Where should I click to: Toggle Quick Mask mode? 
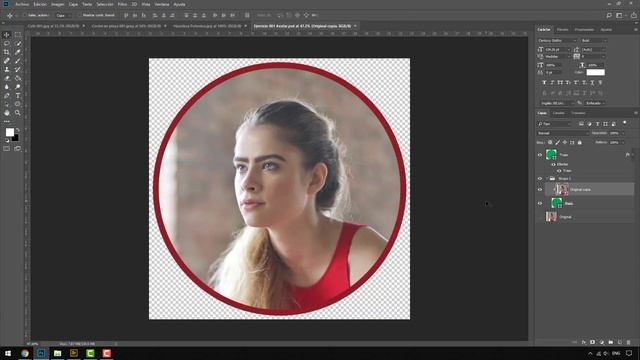click(7, 149)
